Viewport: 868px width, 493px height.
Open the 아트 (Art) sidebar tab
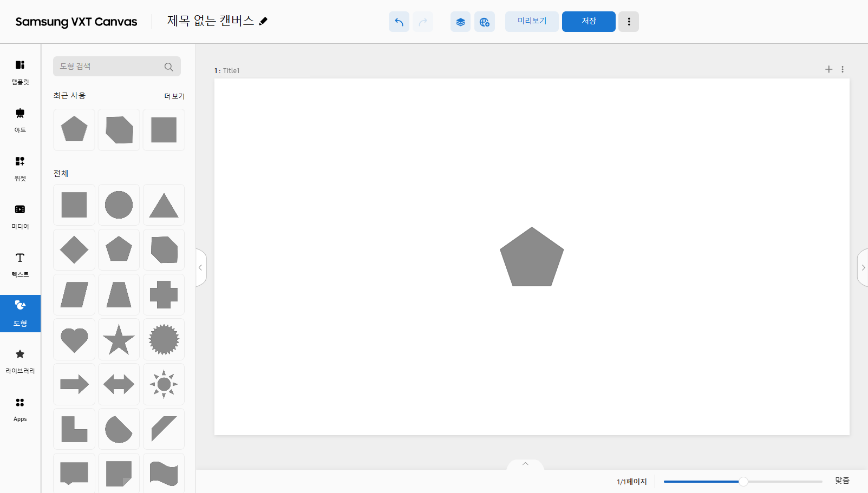point(20,121)
